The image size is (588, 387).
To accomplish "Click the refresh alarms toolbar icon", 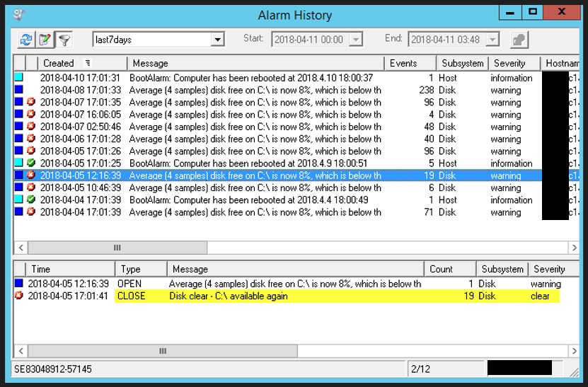I will point(25,40).
